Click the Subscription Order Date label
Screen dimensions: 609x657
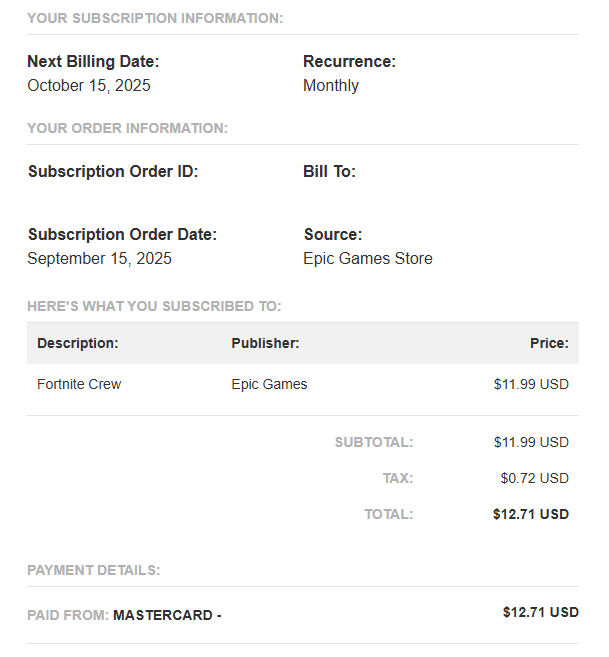click(122, 234)
